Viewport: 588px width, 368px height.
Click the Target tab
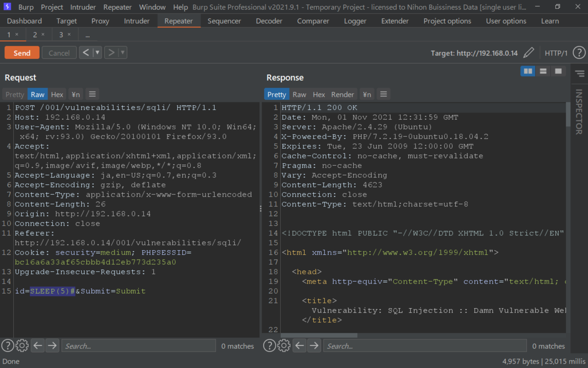pos(67,21)
